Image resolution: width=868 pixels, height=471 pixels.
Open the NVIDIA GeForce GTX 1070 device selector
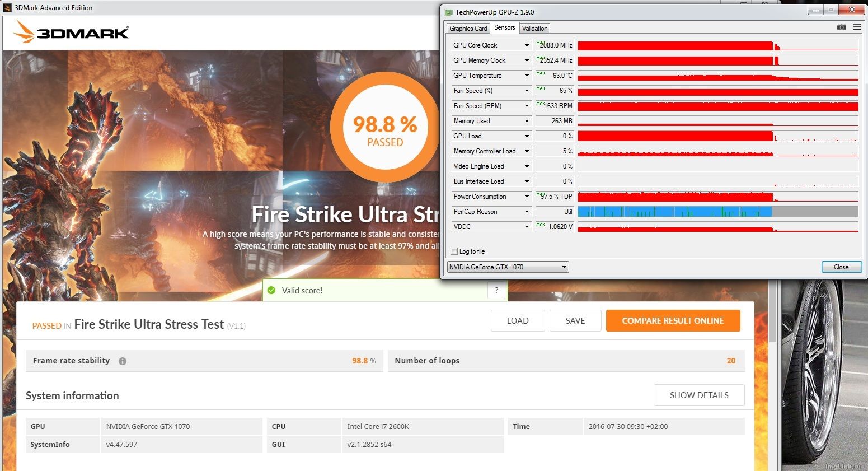[x=508, y=267]
